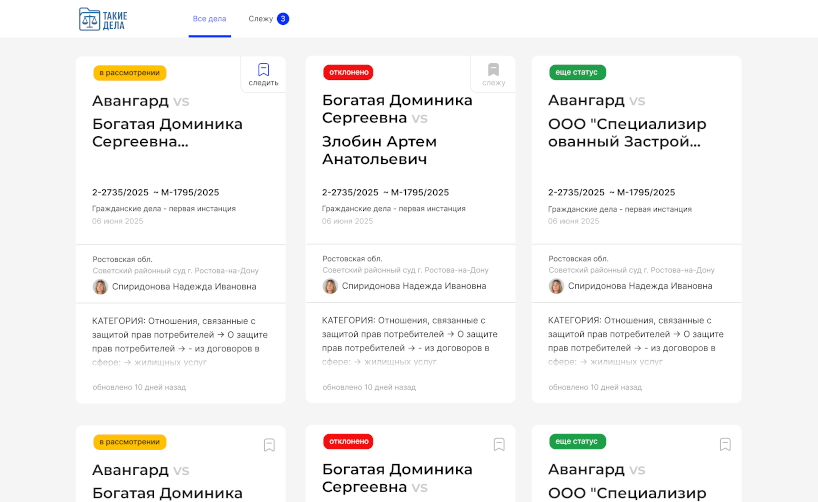
Task: Click the judge avatar in the Злобин card
Action: (x=330, y=286)
